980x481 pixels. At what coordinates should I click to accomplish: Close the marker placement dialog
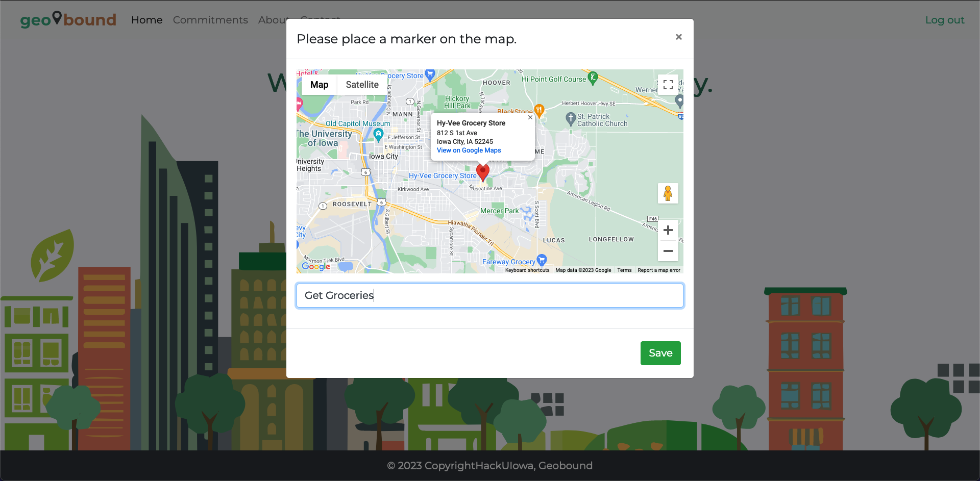click(x=679, y=37)
